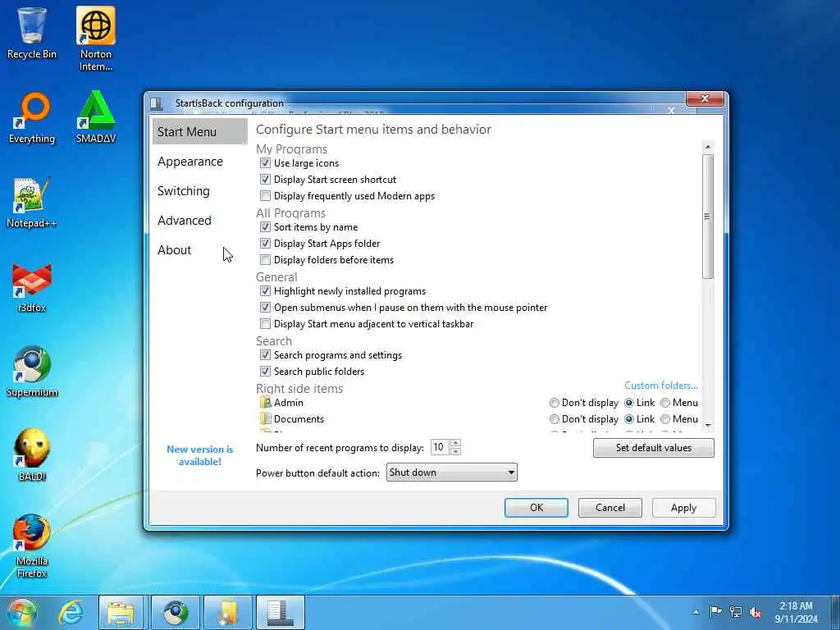The height and width of the screenshot is (630, 840).
Task: Click the StartIsBack taskbar button
Action: [281, 613]
